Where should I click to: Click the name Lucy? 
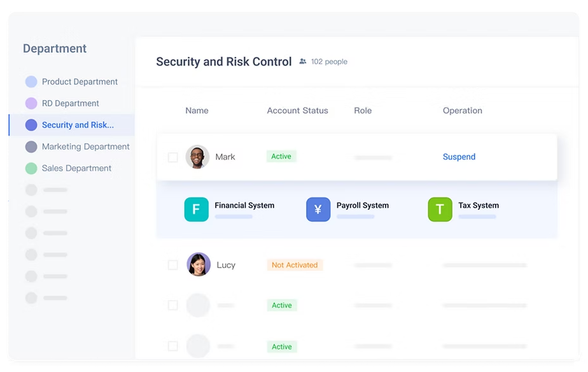coord(226,265)
